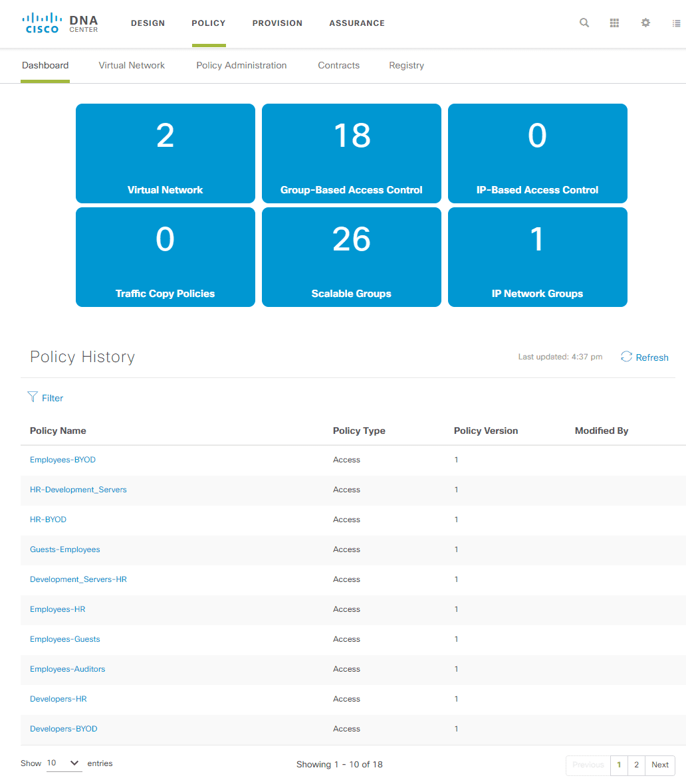Open the settings gear icon
686x784 pixels.
[645, 23]
